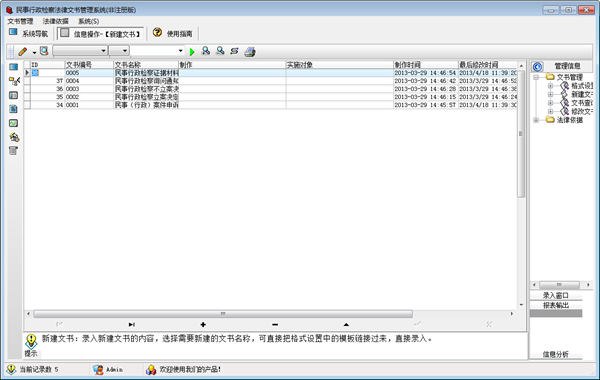Click the up triangle edit navigator button
Viewport: 600px width, 380px height.
point(346,325)
